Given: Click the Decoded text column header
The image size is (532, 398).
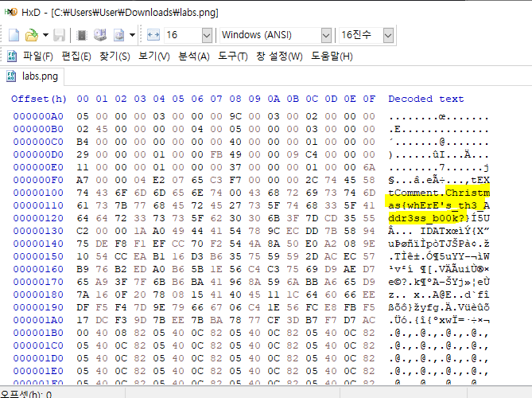Looking at the screenshot, I should [x=425, y=99].
